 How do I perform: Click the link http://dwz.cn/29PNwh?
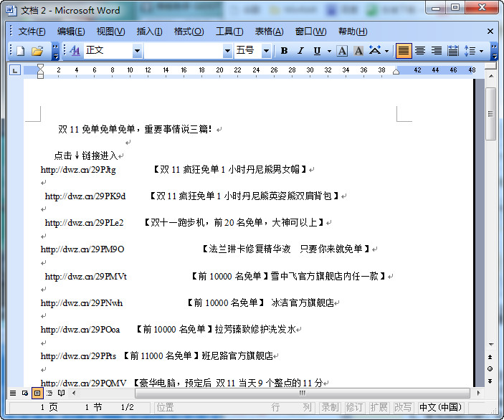point(82,303)
